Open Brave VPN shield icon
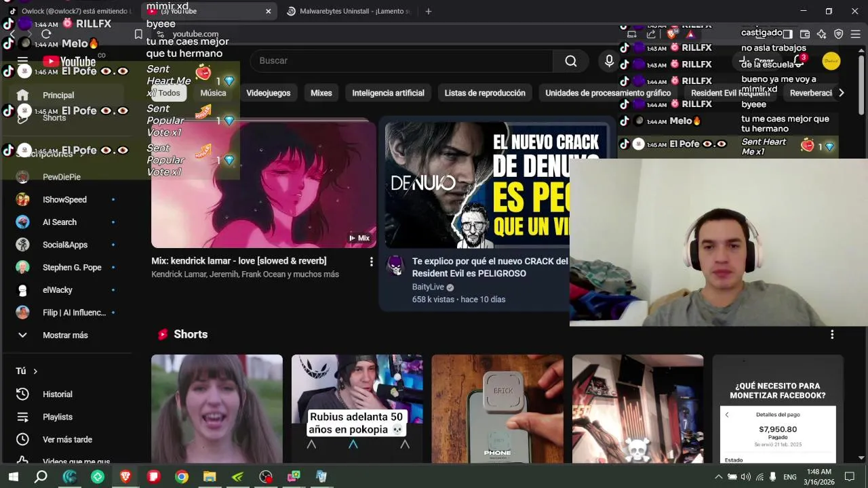Image resolution: width=868 pixels, height=488 pixels. [x=838, y=34]
